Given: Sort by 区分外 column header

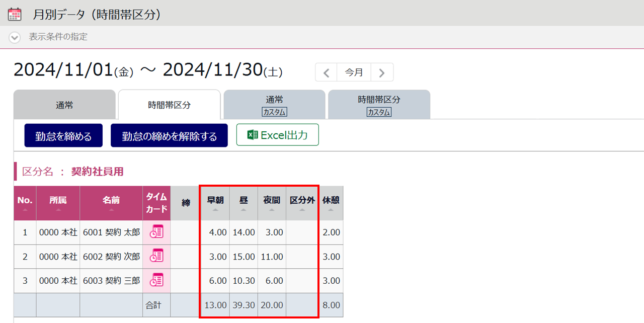Looking at the screenshot, I should click(x=302, y=203).
